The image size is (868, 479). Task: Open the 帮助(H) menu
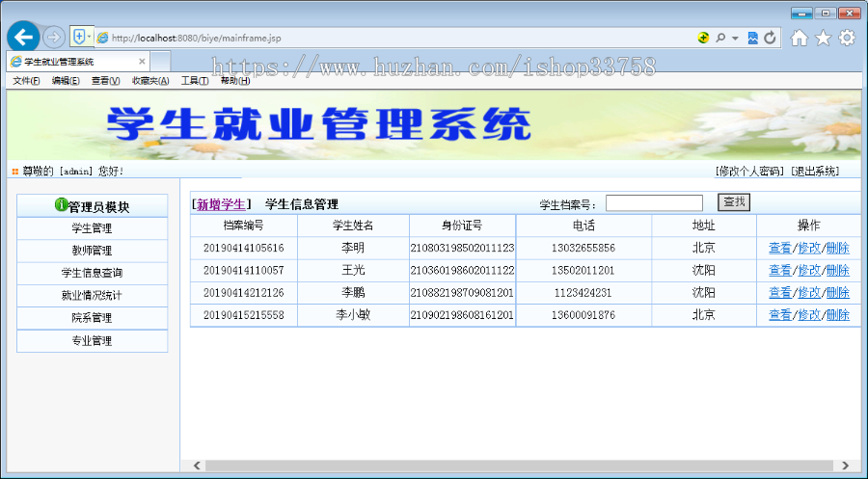coord(234,81)
